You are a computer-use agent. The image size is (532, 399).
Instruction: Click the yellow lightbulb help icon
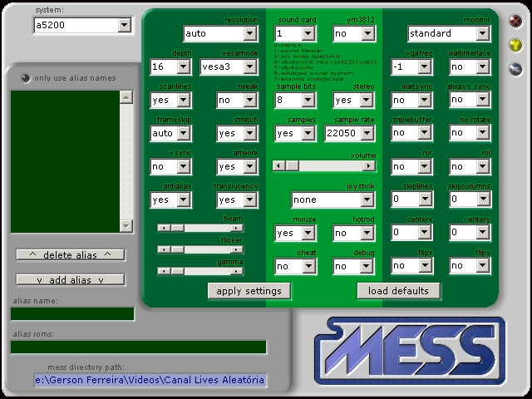515,45
